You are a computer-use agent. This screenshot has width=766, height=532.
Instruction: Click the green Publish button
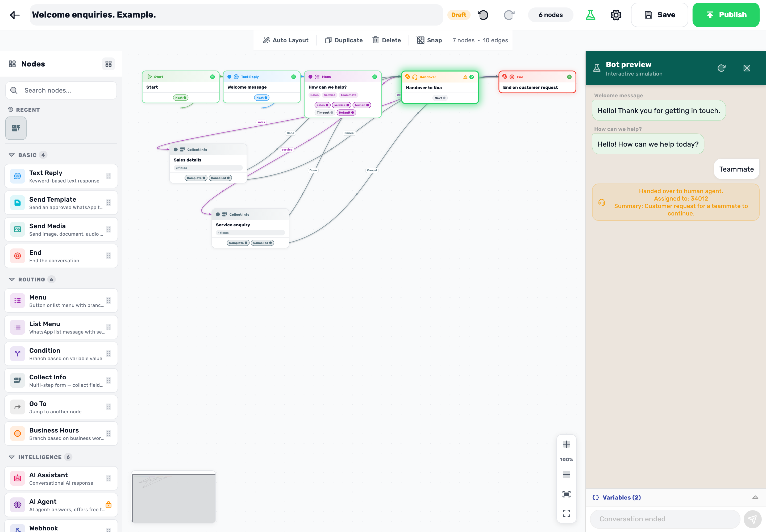[726, 15]
